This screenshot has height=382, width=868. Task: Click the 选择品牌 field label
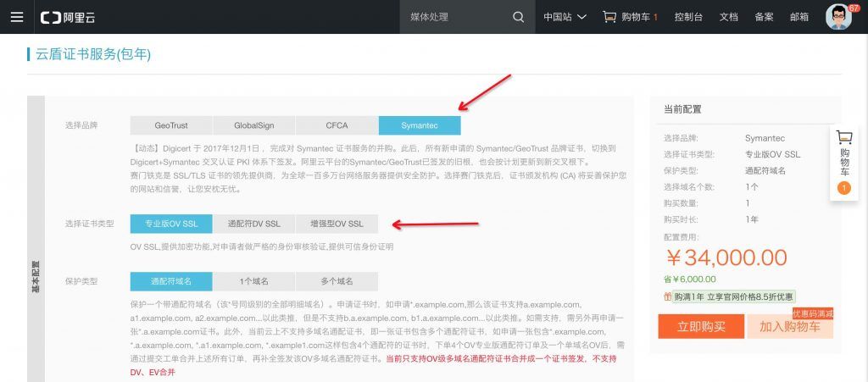pos(81,125)
